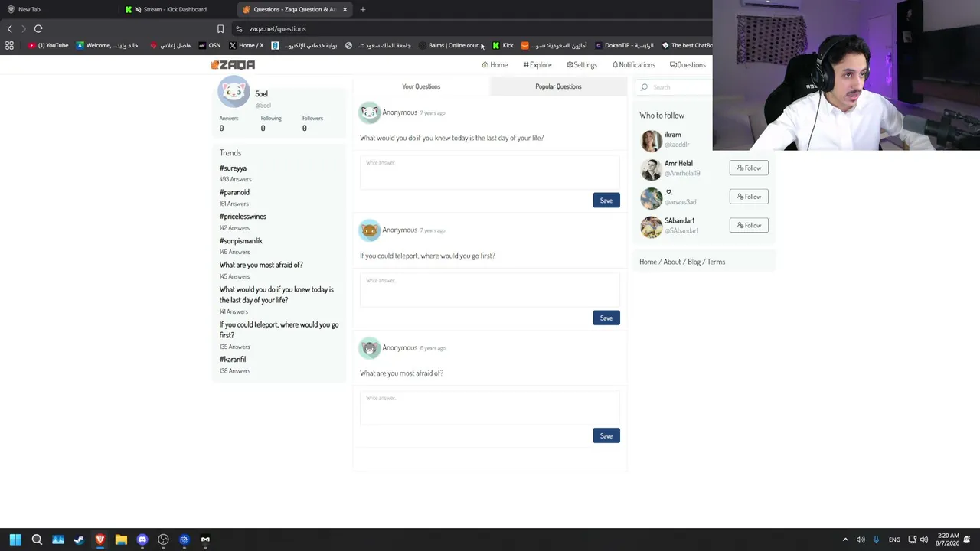Click the Terms footer link
The width and height of the screenshot is (980, 551).
tap(716, 262)
